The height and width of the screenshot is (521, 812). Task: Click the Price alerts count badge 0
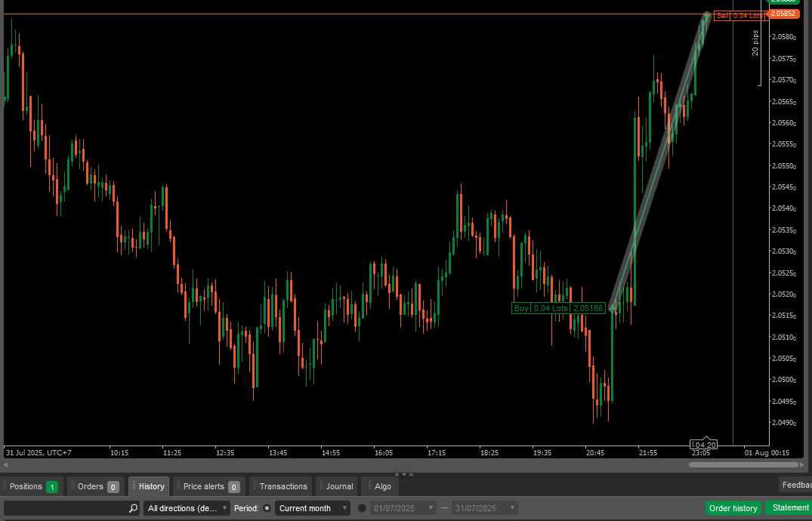[x=234, y=487]
